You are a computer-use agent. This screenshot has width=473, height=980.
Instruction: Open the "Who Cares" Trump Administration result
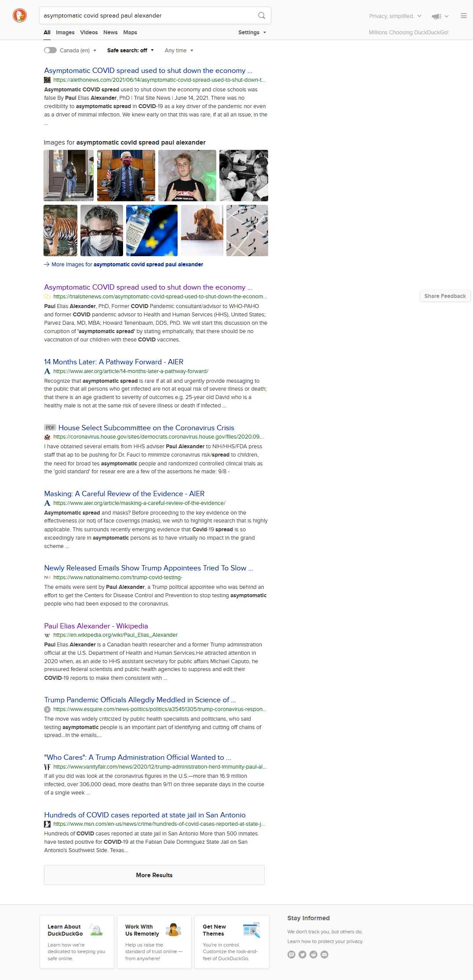coord(138,757)
